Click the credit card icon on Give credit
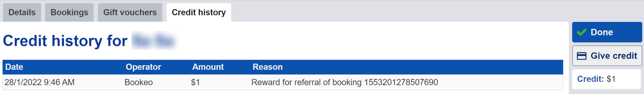The height and width of the screenshot is (94, 644). (x=582, y=56)
